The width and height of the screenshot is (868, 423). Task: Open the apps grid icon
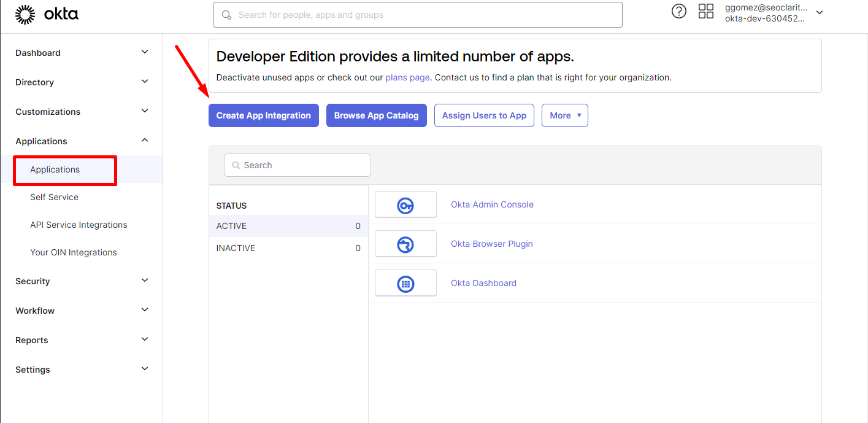[706, 12]
